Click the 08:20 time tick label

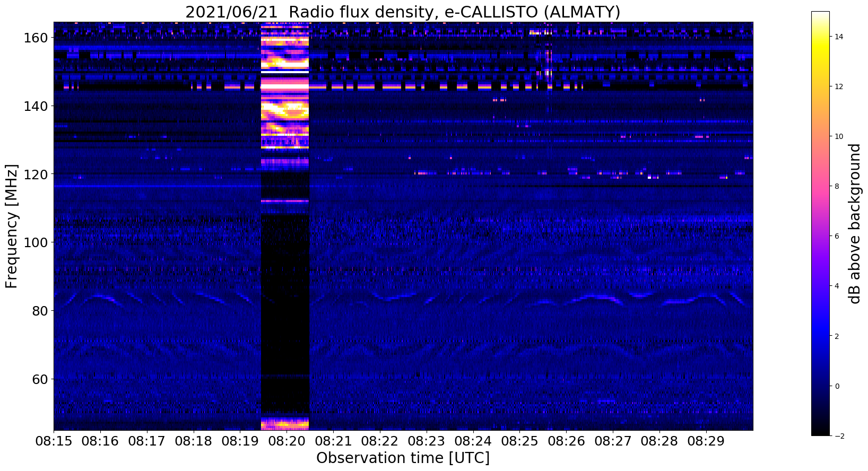(287, 441)
